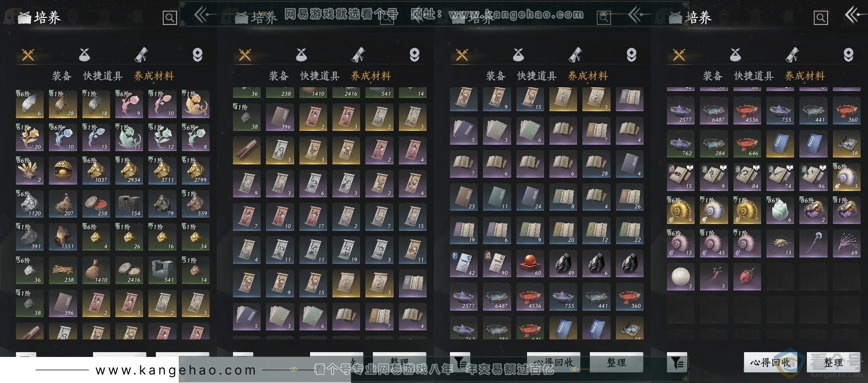Select the red basin with count 646
The height and width of the screenshot is (383, 868).
click(747, 144)
